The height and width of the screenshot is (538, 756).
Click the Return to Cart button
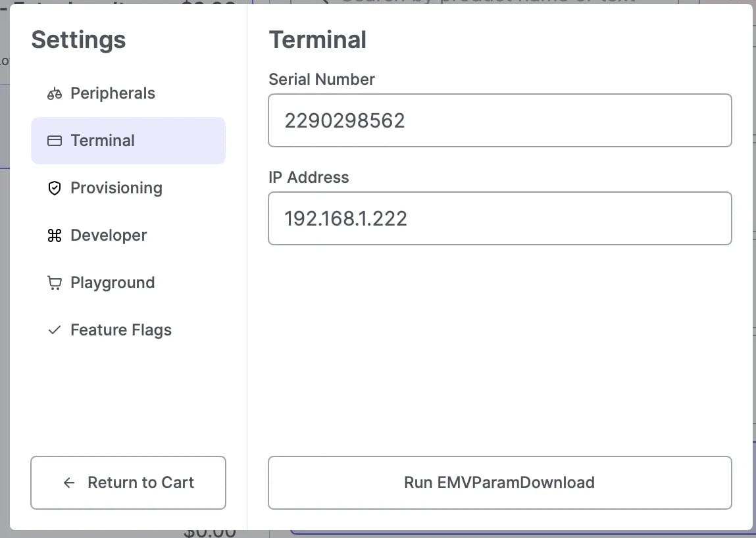pos(128,483)
